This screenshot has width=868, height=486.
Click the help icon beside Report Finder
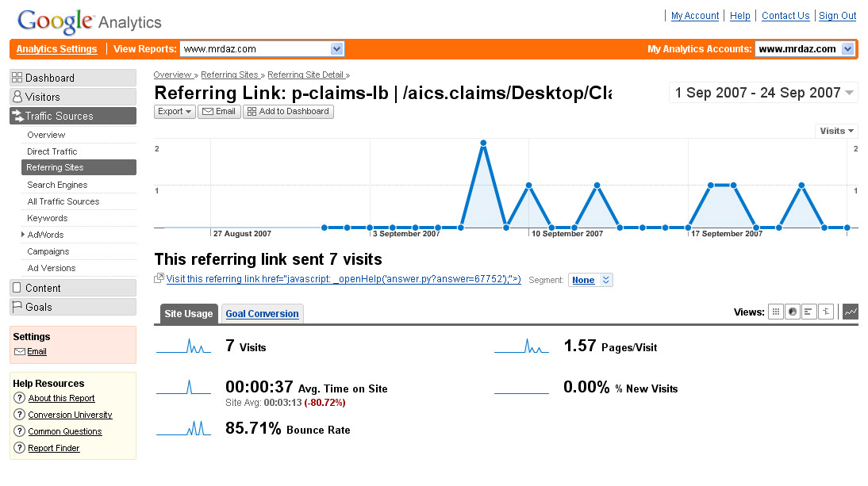20,448
